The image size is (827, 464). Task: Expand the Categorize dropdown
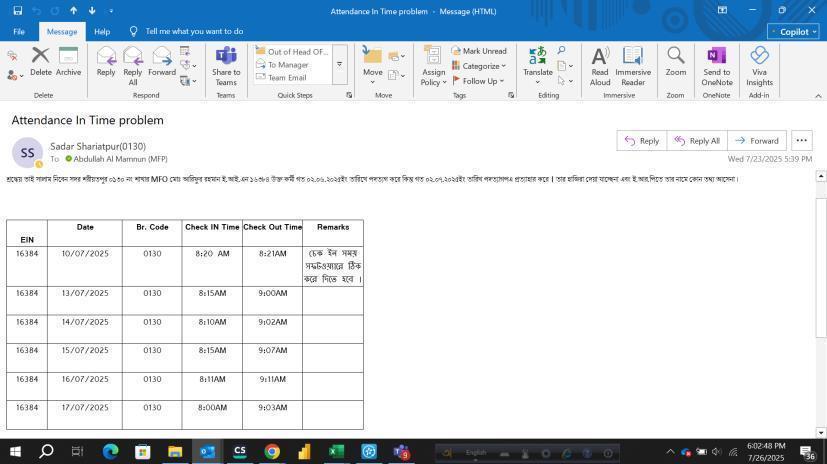pos(479,66)
